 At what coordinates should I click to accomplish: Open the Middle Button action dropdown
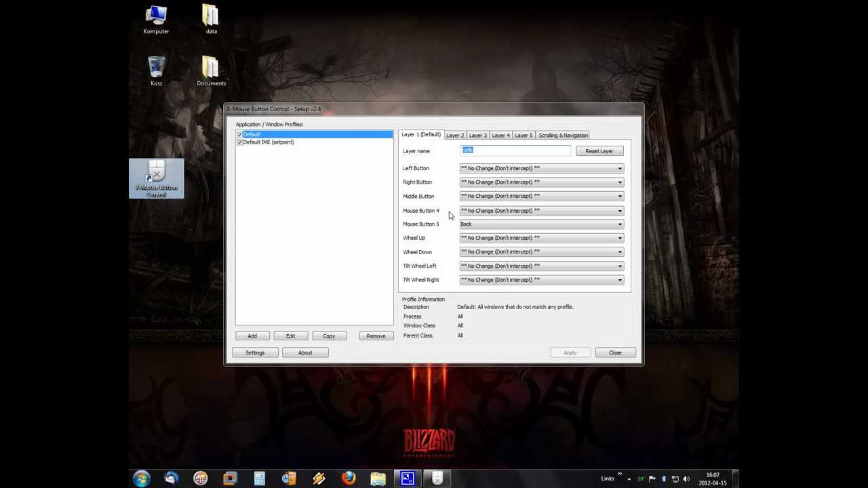click(541, 196)
